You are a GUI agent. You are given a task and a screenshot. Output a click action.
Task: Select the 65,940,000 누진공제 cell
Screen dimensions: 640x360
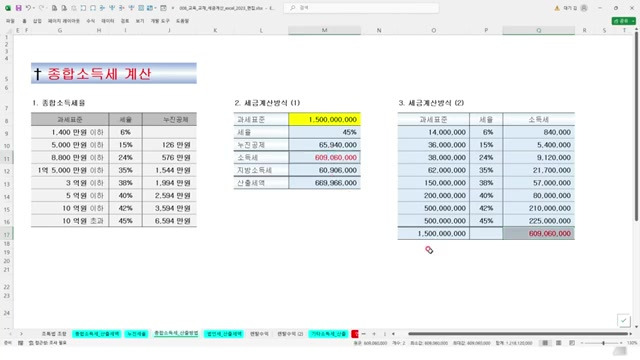click(324, 144)
